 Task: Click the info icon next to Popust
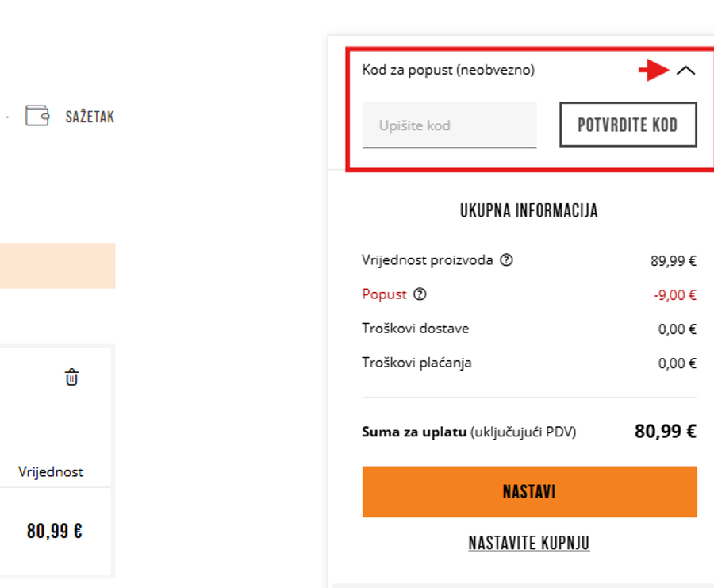[x=420, y=294]
